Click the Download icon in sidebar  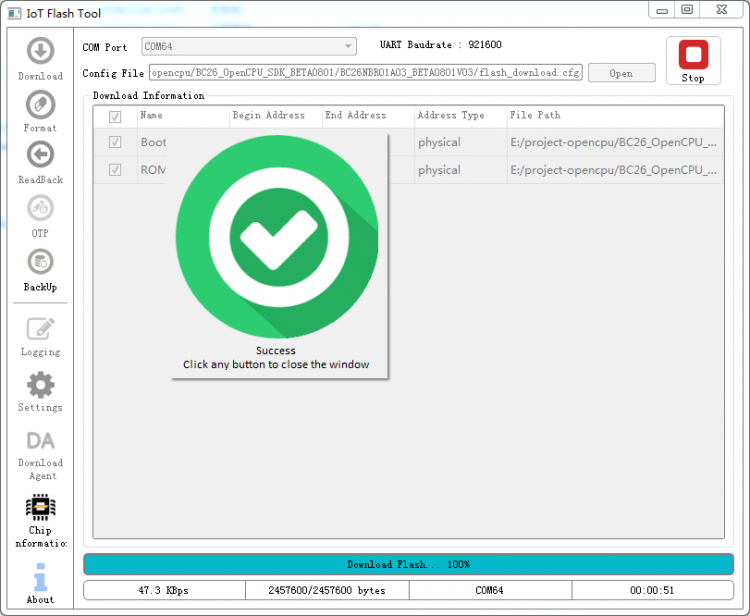[40, 52]
